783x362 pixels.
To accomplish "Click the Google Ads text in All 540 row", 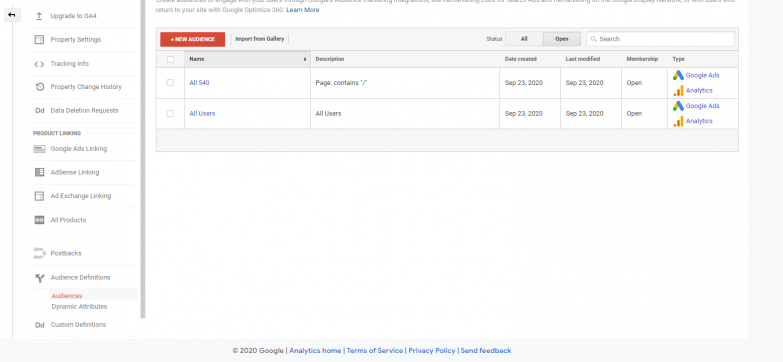I will [x=703, y=75].
